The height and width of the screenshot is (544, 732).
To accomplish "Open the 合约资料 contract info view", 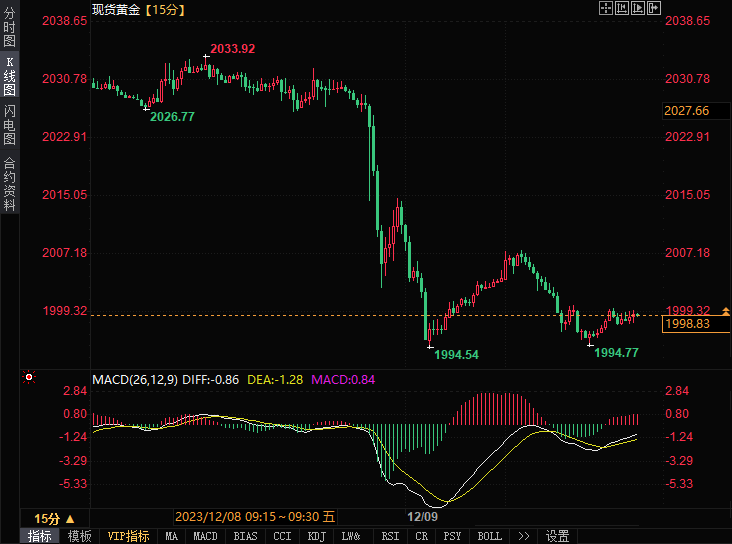I will tap(9, 184).
